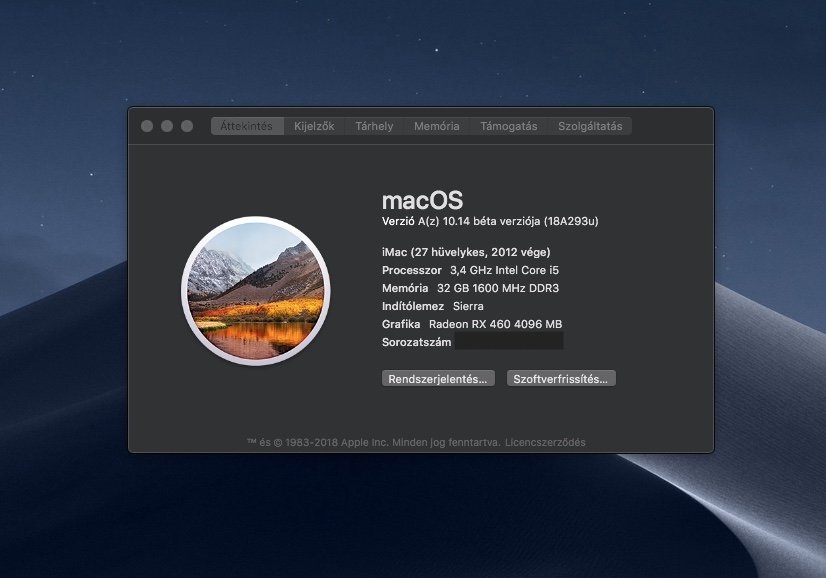The height and width of the screenshot is (578, 826).
Task: Click the macOS High Sierra logo image
Action: [x=255, y=291]
